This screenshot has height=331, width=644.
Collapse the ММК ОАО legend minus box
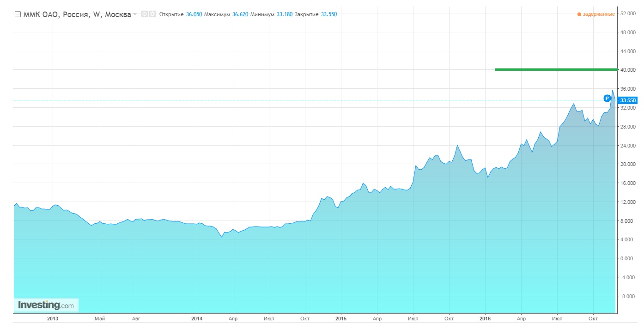pos(18,14)
